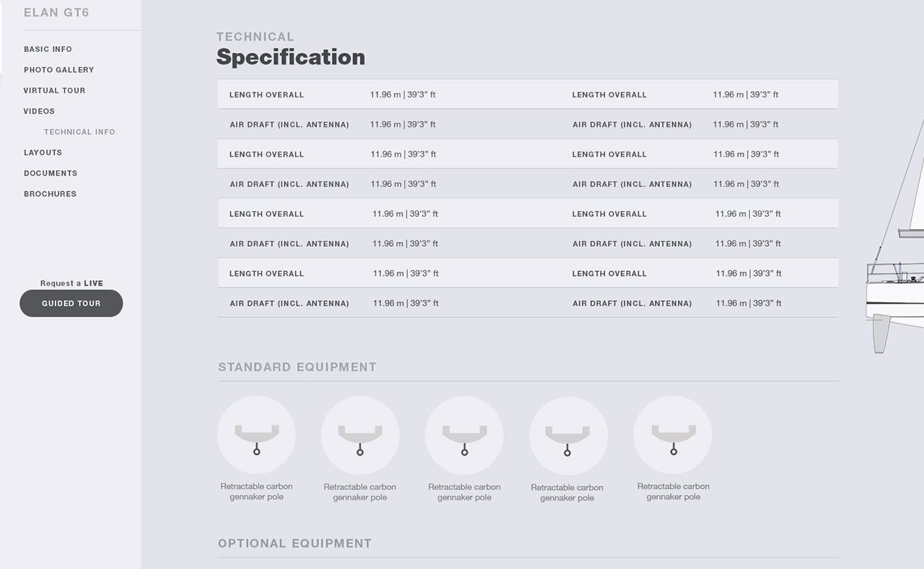Viewport: 924px width, 569px height.
Task: Go to Photo Gallery section
Action: click(x=59, y=70)
